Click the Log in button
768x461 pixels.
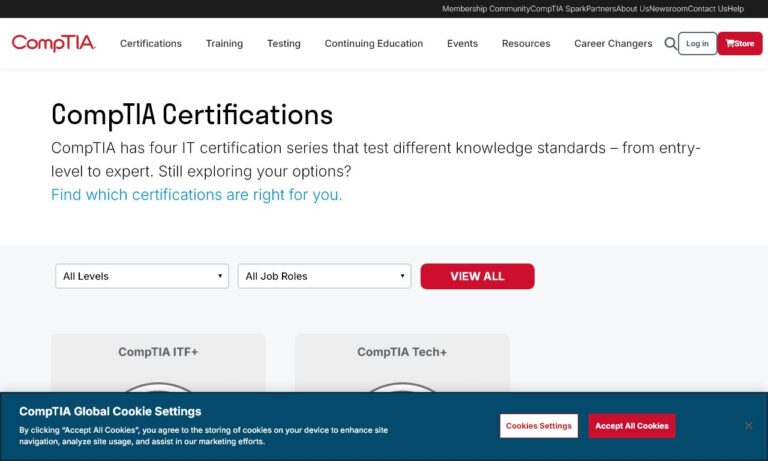[x=697, y=43]
